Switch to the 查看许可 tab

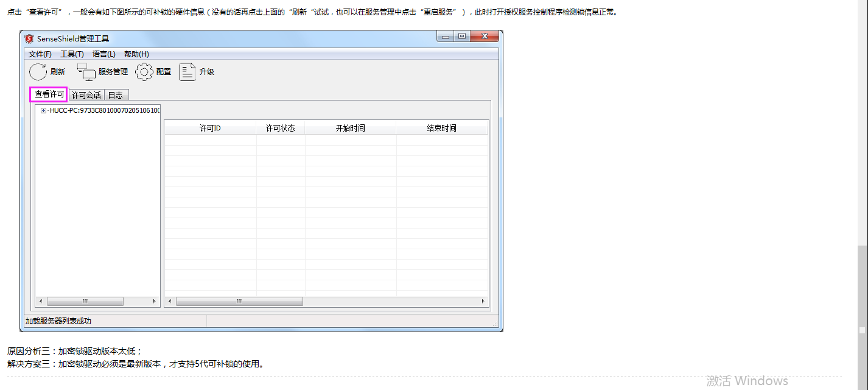point(49,94)
